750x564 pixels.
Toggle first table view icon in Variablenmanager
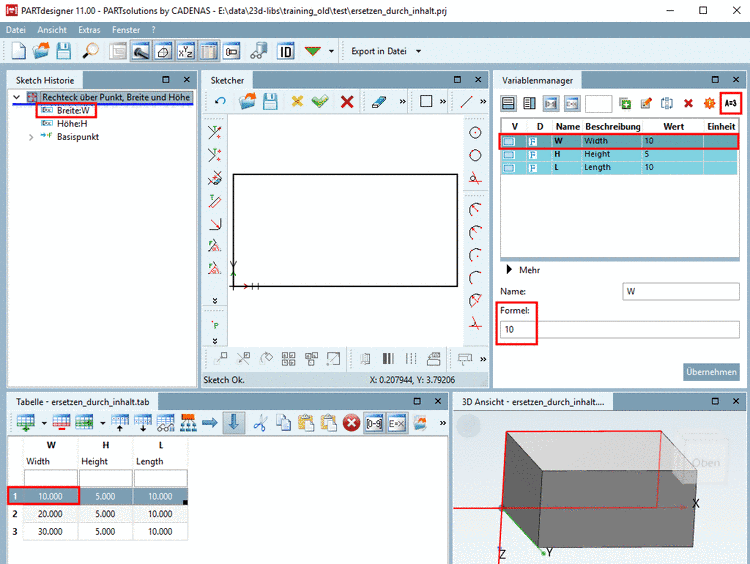tap(508, 103)
